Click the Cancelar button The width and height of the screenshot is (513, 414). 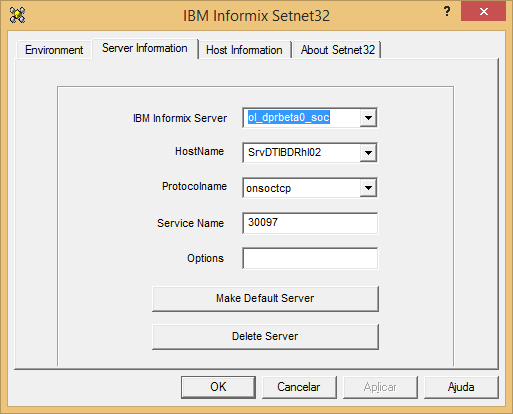tap(299, 387)
